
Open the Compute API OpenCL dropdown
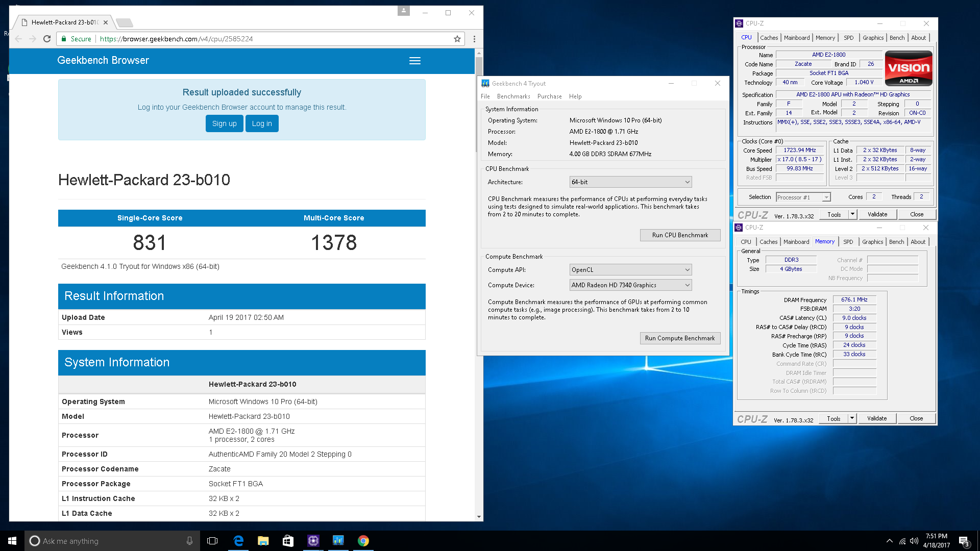tap(631, 270)
